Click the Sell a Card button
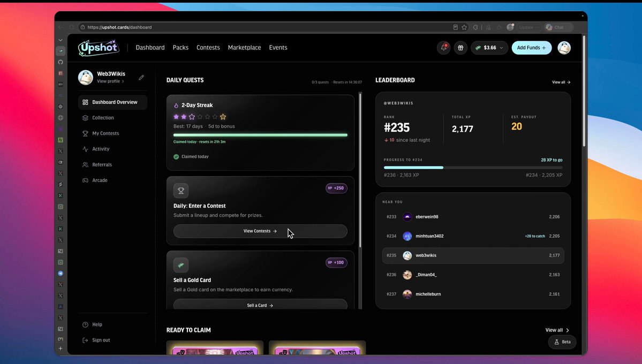The width and height of the screenshot is (642, 364). 260,305
